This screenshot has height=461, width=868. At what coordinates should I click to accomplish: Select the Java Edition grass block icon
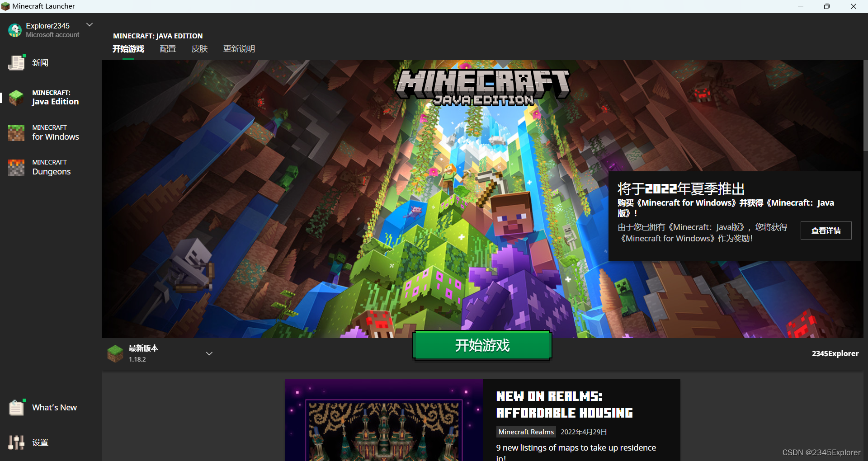[17, 98]
